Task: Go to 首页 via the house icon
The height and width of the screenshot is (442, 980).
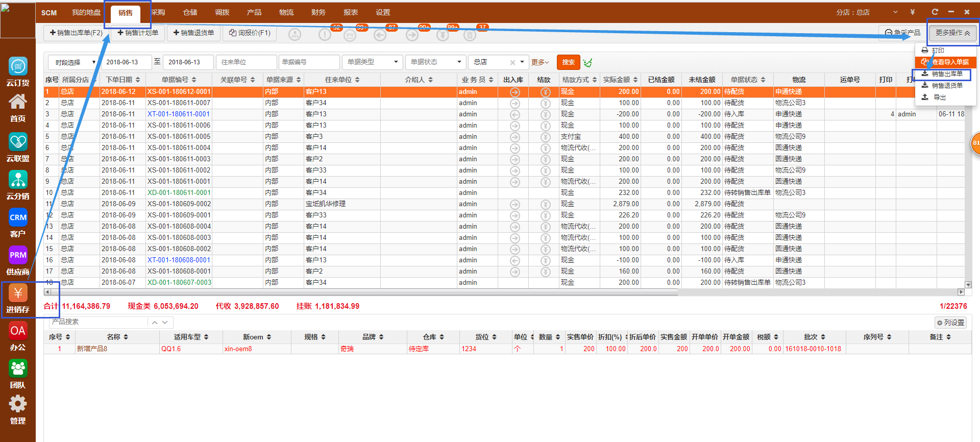Action: point(18,103)
